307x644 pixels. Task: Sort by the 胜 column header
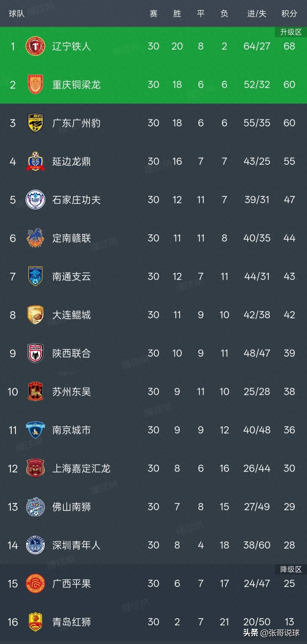(177, 13)
